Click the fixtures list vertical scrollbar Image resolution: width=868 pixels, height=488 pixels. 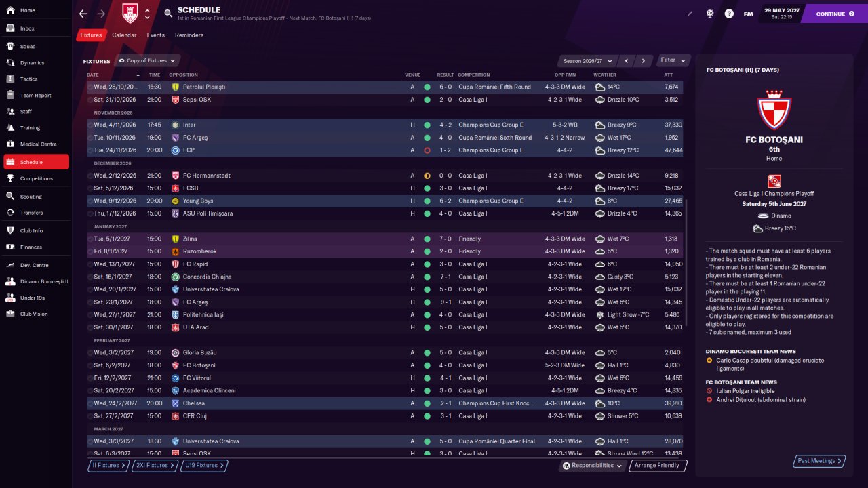click(686, 263)
